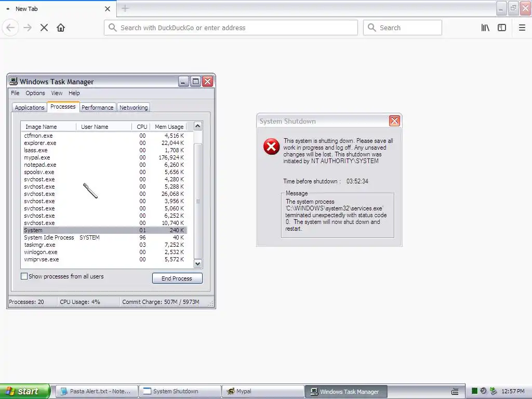Sort processes by Image Name column
Screen dimensions: 532x399
pyautogui.click(x=48, y=127)
